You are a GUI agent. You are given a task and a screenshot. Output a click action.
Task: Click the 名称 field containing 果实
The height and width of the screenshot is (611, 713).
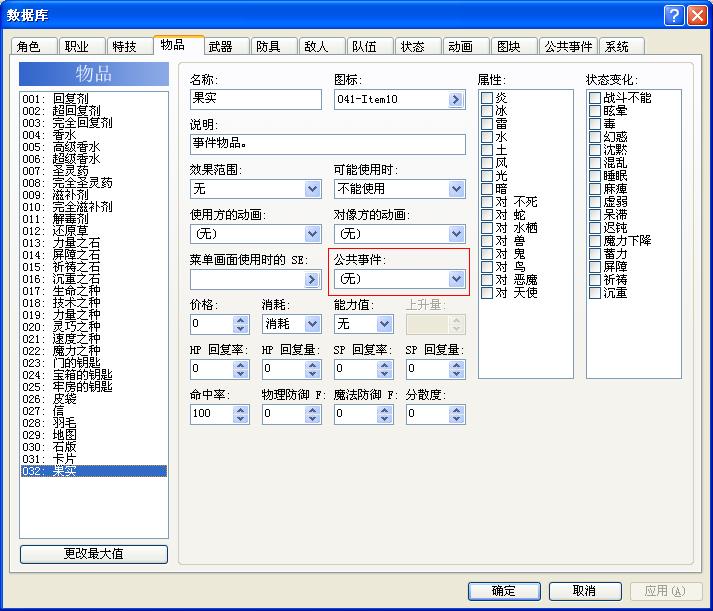click(256, 100)
